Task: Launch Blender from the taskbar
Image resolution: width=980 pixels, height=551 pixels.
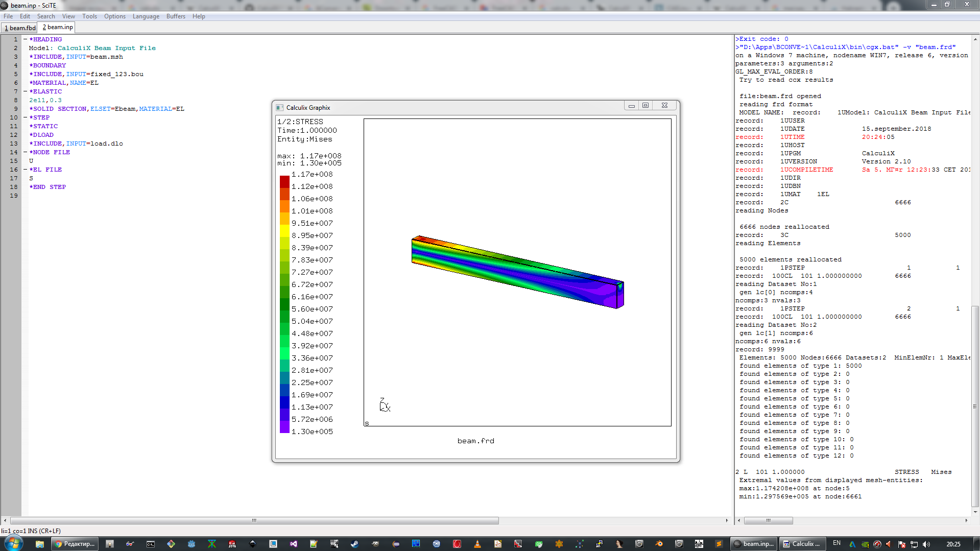Action: click(x=659, y=544)
